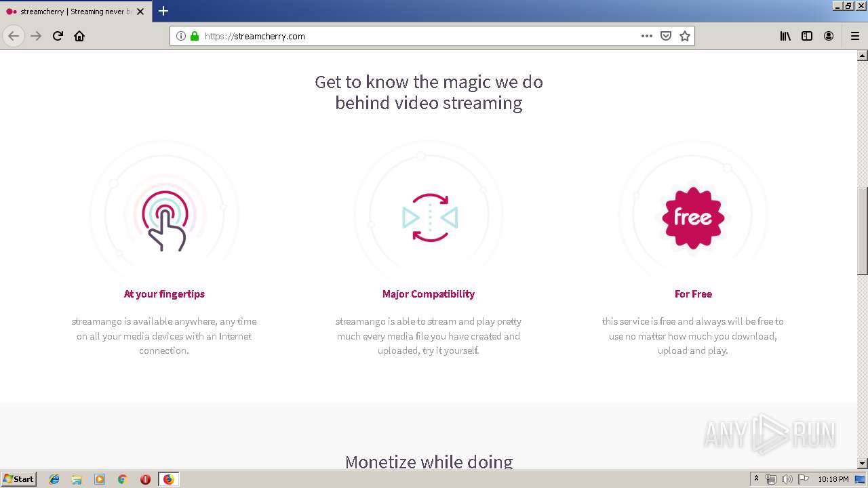Open the media player taskbar icon
The width and height of the screenshot is (868, 488).
pyautogui.click(x=100, y=479)
